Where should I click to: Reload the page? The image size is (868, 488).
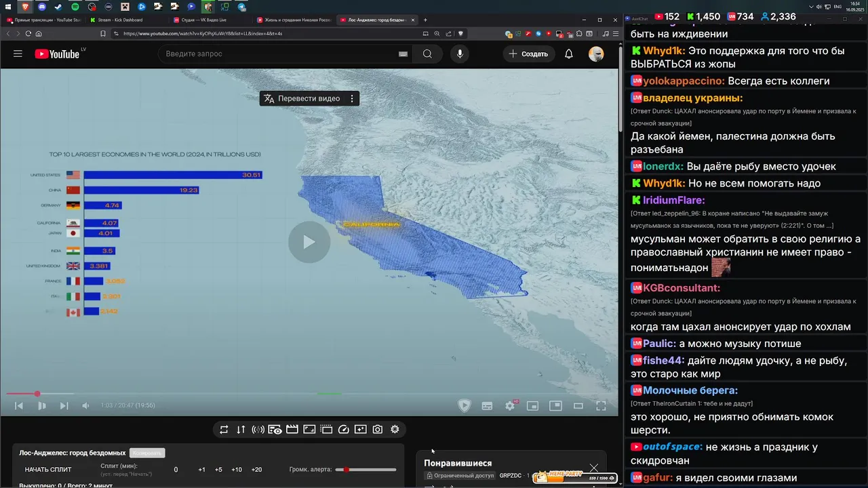pos(28,33)
